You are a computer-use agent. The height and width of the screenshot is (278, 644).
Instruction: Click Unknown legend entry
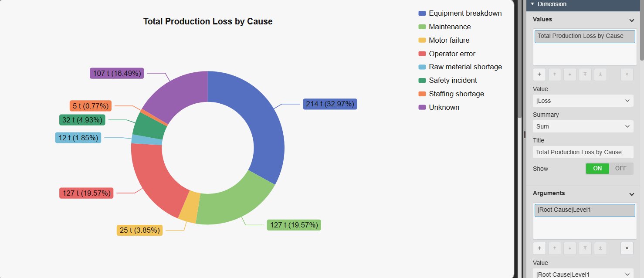coord(439,108)
